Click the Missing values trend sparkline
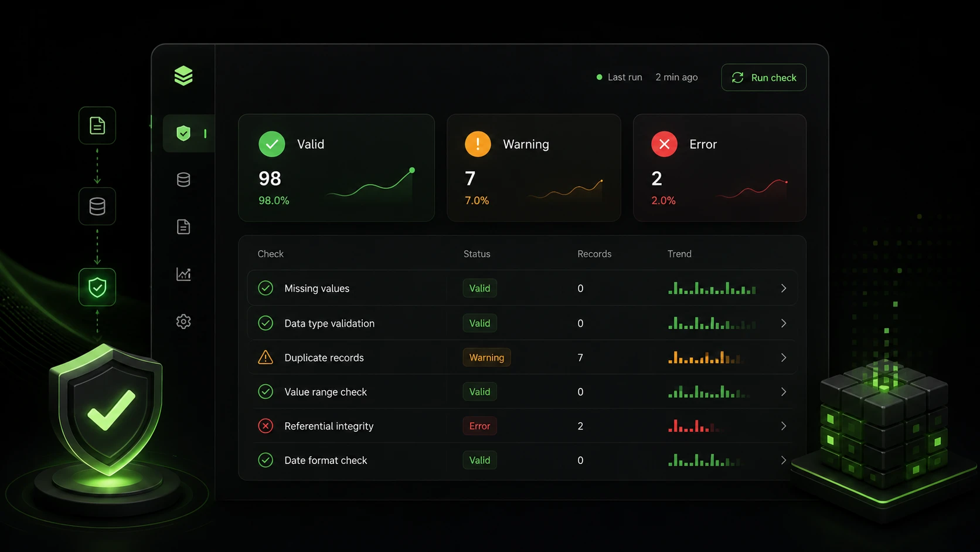 [712, 288]
